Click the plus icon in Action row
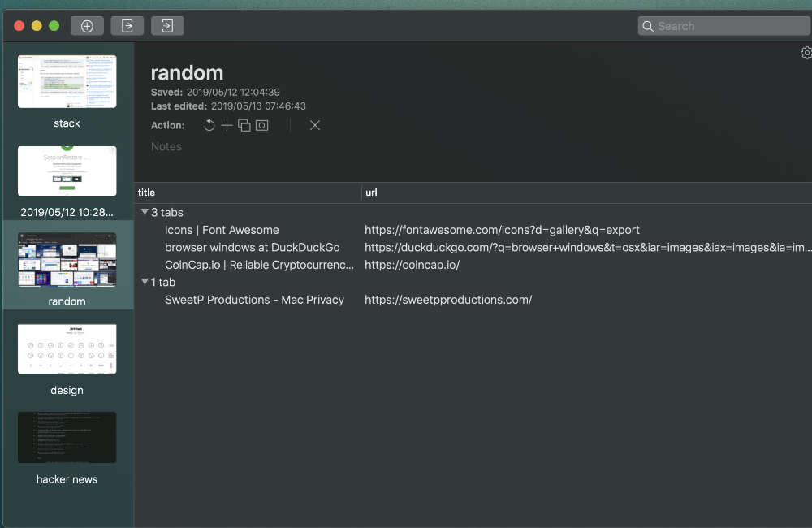The image size is (812, 528). click(x=227, y=125)
